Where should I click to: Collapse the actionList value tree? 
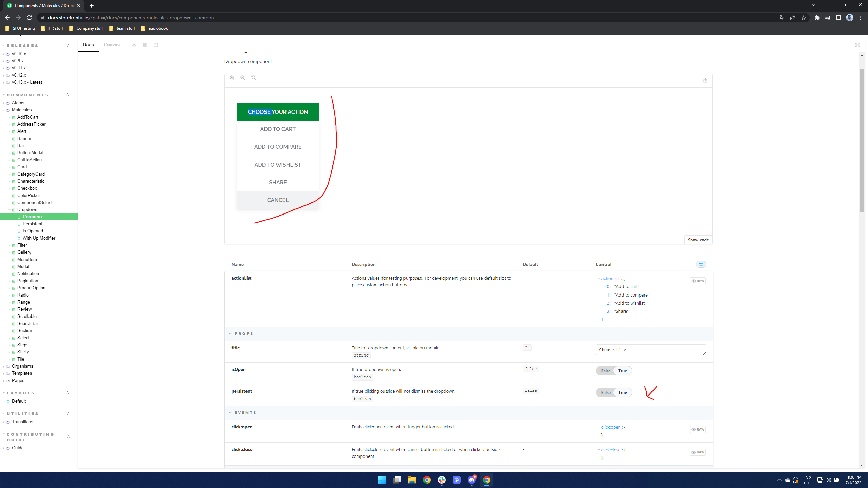click(599, 278)
